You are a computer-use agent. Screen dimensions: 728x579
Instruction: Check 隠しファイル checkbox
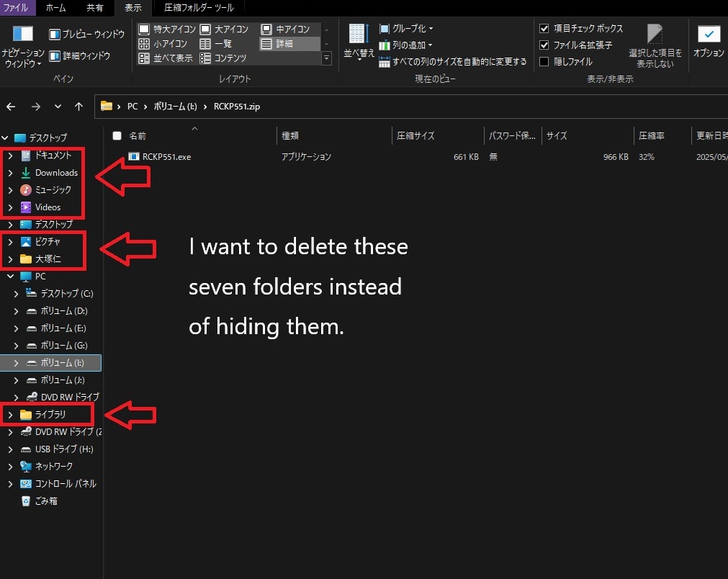point(544,61)
